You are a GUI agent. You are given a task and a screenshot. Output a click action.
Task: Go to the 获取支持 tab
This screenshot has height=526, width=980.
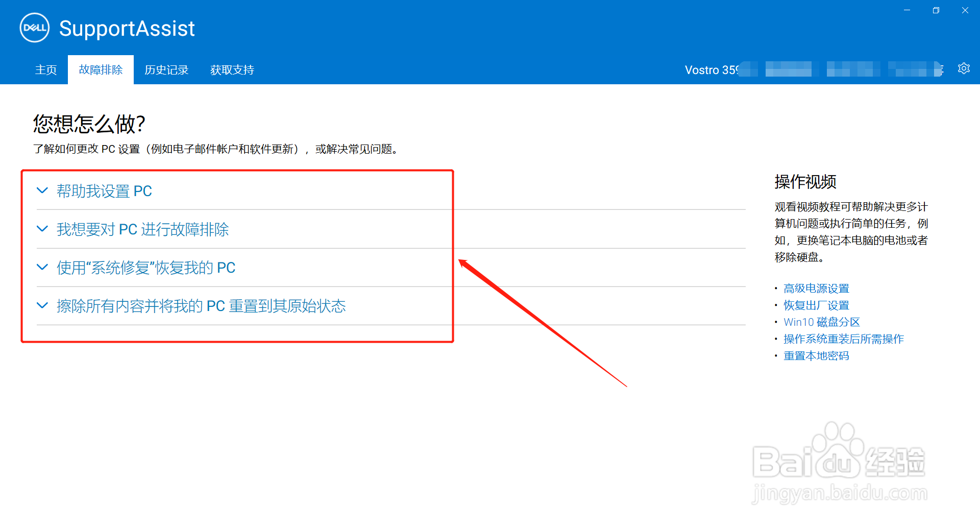pyautogui.click(x=232, y=70)
